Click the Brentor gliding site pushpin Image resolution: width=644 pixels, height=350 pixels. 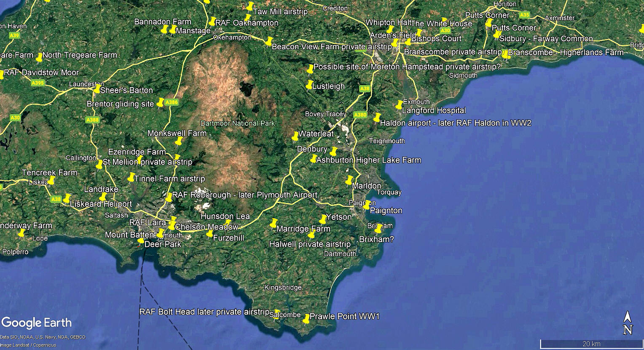pos(160,102)
